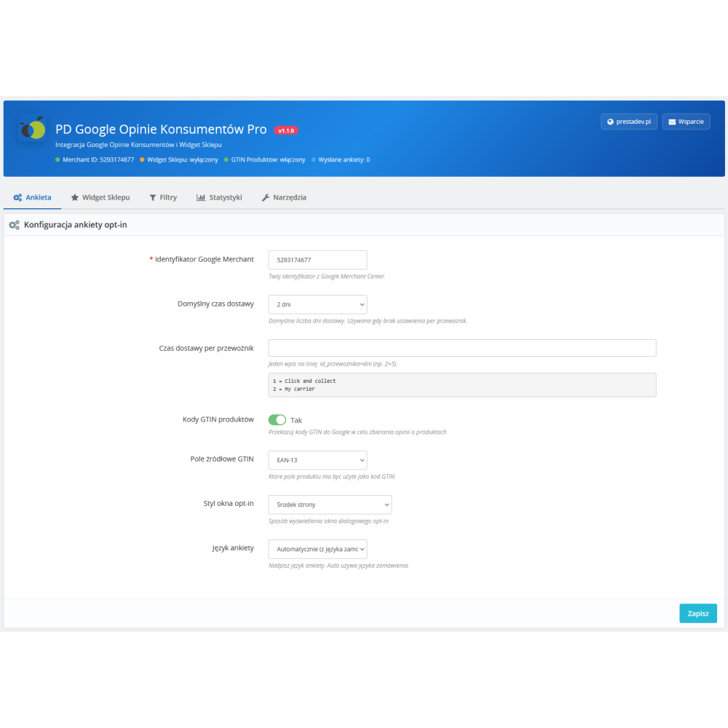Focus the Identyfikator Google Merchant field
The height and width of the screenshot is (728, 728).
(317, 260)
